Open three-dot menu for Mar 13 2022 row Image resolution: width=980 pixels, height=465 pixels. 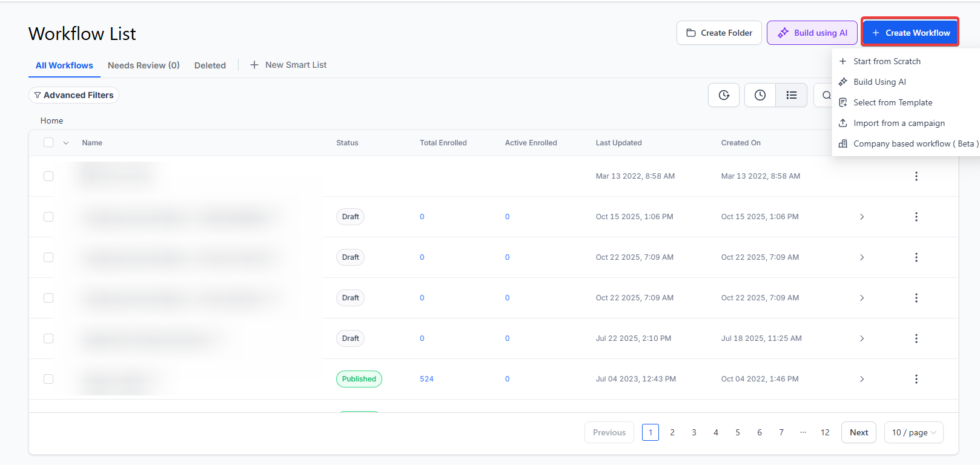pyautogui.click(x=916, y=176)
